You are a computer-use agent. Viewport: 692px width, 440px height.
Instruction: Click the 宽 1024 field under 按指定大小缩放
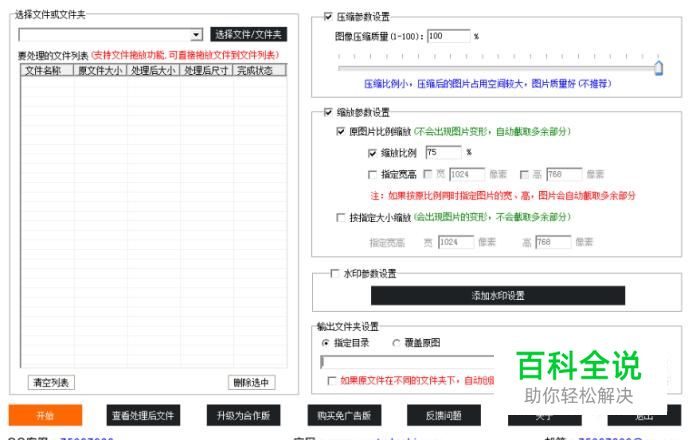456,242
